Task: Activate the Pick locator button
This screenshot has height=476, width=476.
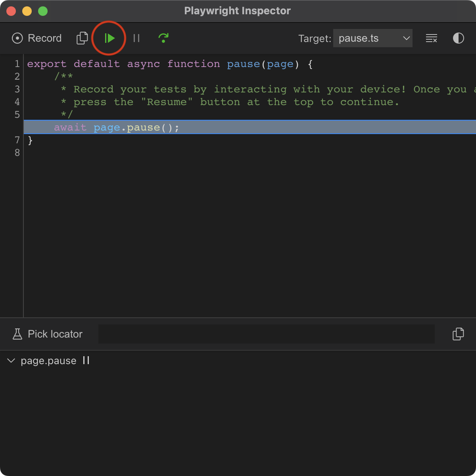Action: tap(48, 334)
